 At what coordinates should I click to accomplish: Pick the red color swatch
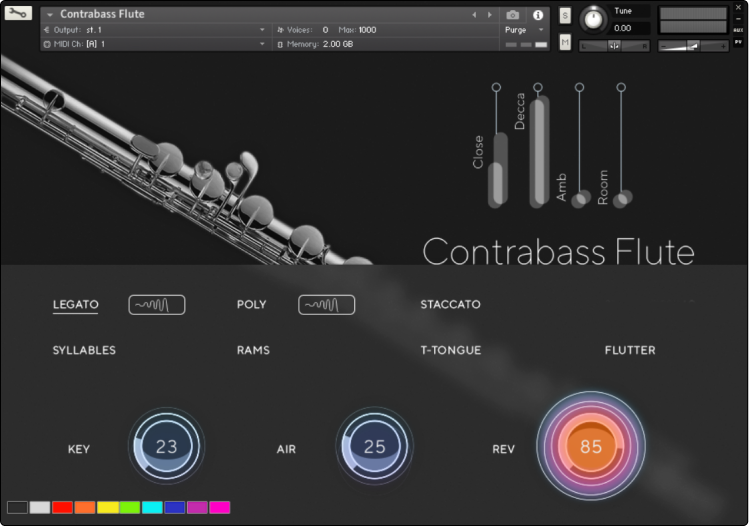62,508
